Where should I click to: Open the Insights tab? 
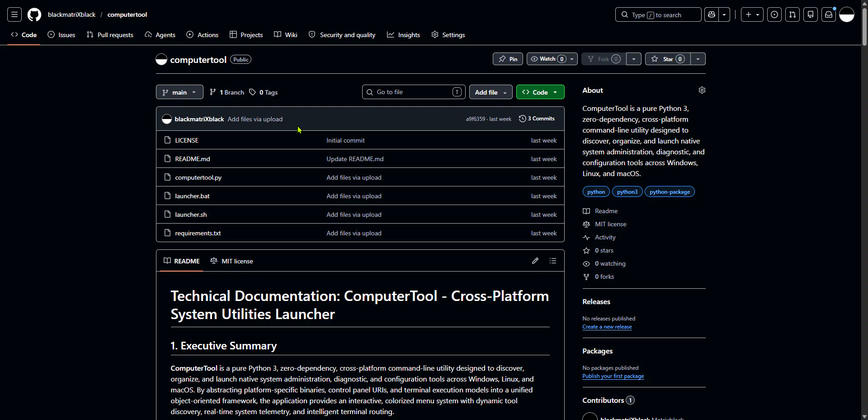coord(404,35)
